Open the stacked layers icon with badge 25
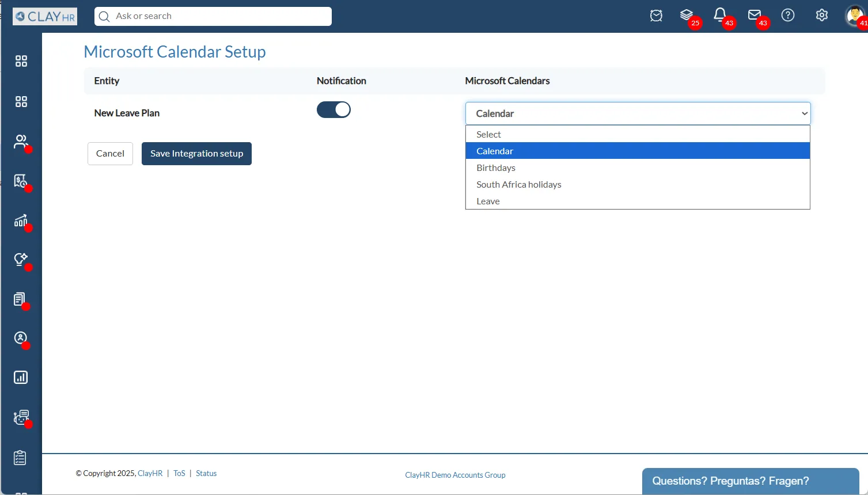Screen dimensions: 868x495 click(x=687, y=16)
